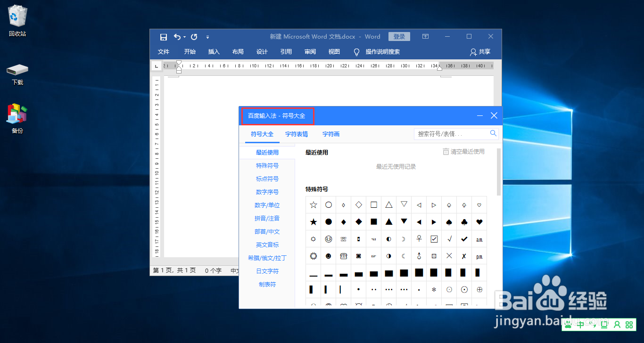Screen dimensions: 644x343
Task: Open the IME toolbox grid icon
Action: pyautogui.click(x=629, y=325)
